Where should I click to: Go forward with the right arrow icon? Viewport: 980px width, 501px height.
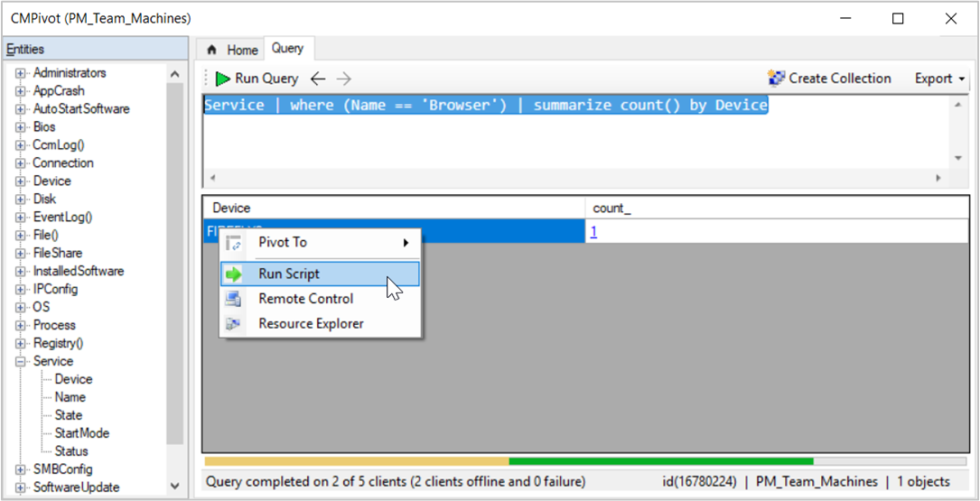344,79
